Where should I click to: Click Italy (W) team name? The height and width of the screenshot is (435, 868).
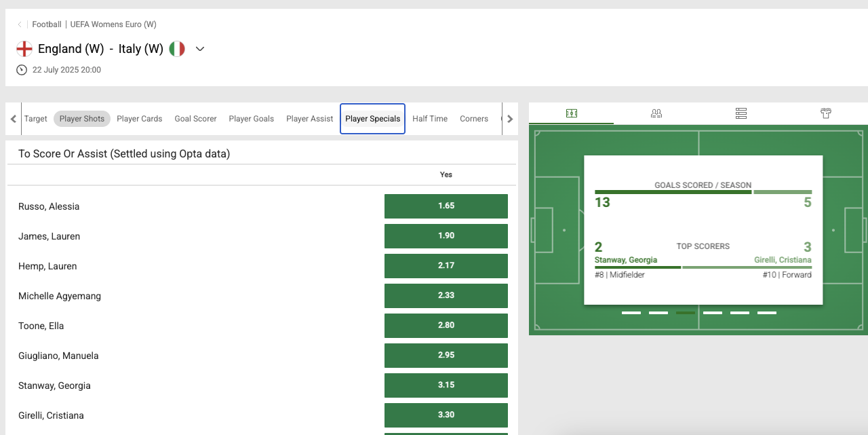click(141, 49)
